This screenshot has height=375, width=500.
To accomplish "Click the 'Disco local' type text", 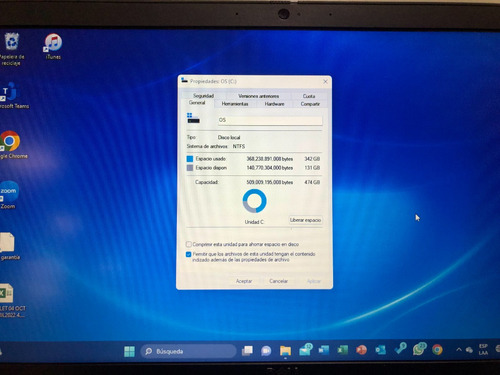I will [x=229, y=137].
